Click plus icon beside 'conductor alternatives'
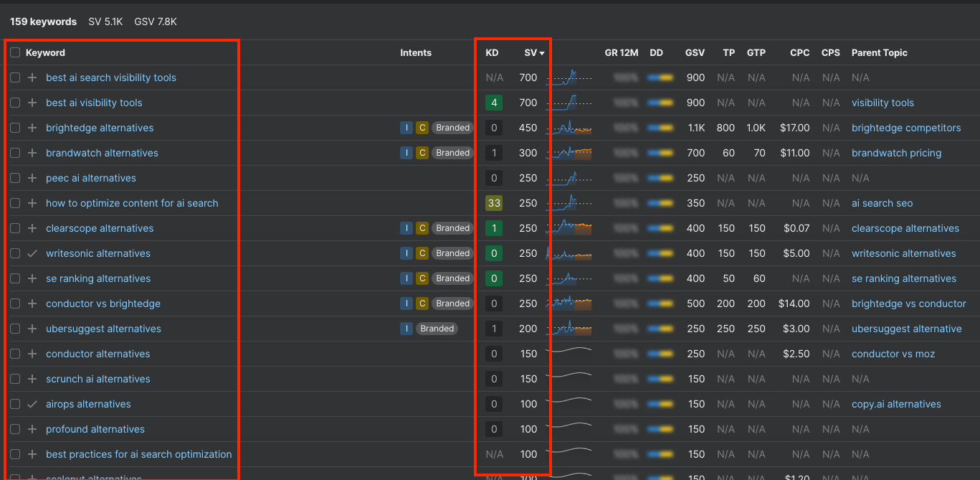Image resolution: width=980 pixels, height=480 pixels. [x=32, y=354]
